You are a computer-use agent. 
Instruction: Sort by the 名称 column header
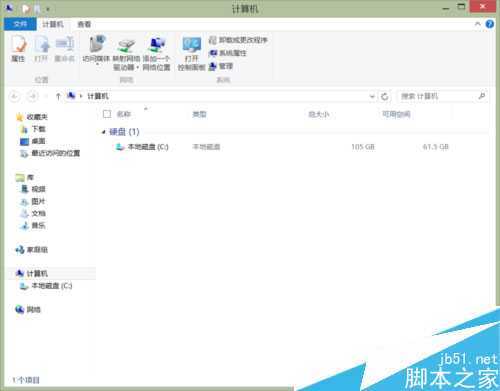tap(124, 114)
